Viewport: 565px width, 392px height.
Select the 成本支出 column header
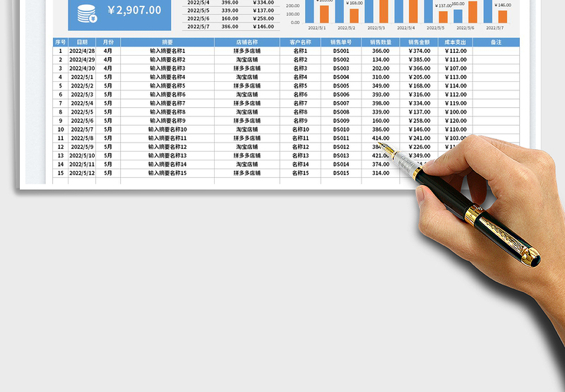click(456, 42)
